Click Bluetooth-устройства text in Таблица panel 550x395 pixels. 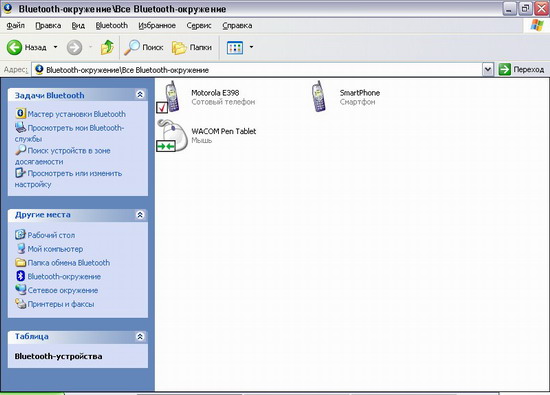(x=58, y=356)
